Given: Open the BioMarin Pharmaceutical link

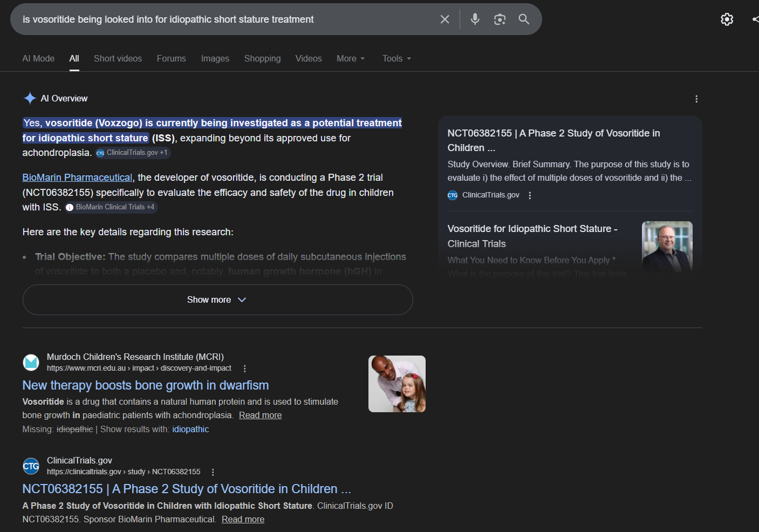Looking at the screenshot, I should pyautogui.click(x=77, y=178).
